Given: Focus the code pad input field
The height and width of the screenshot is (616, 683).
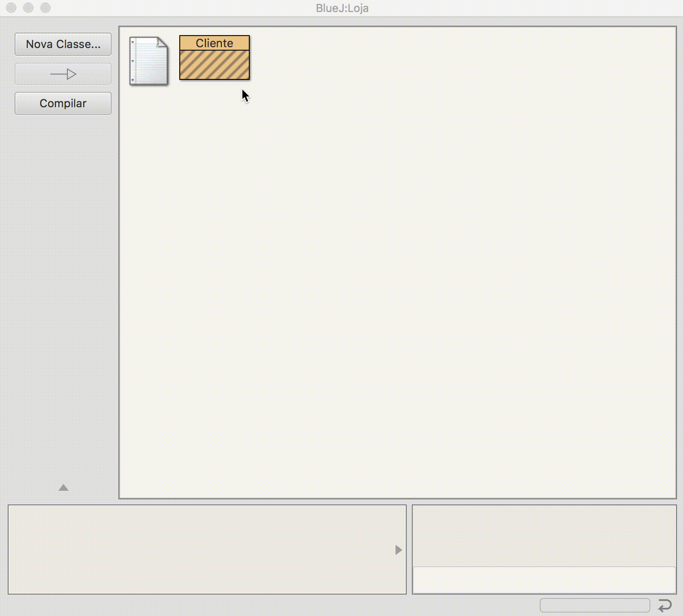Looking at the screenshot, I should pyautogui.click(x=544, y=580).
